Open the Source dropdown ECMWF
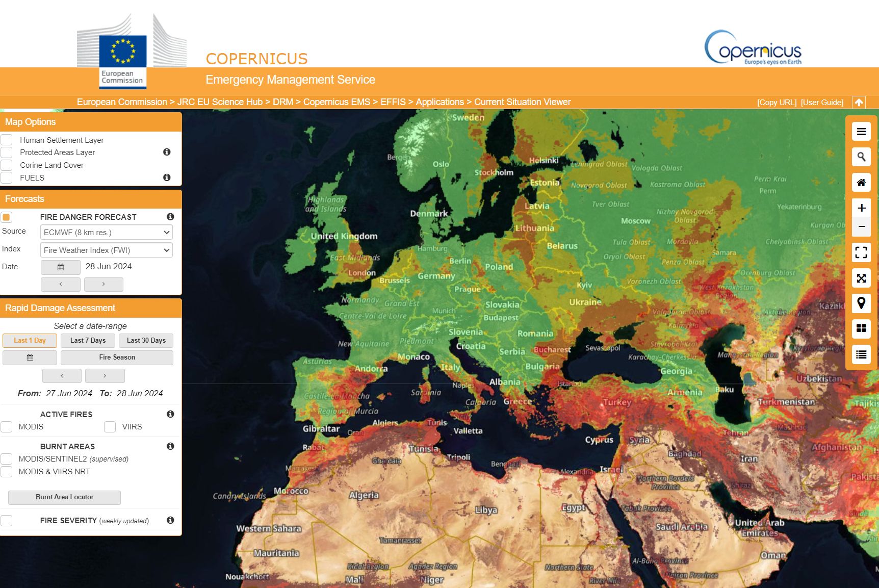Screen dimensions: 879x588 tap(107, 233)
